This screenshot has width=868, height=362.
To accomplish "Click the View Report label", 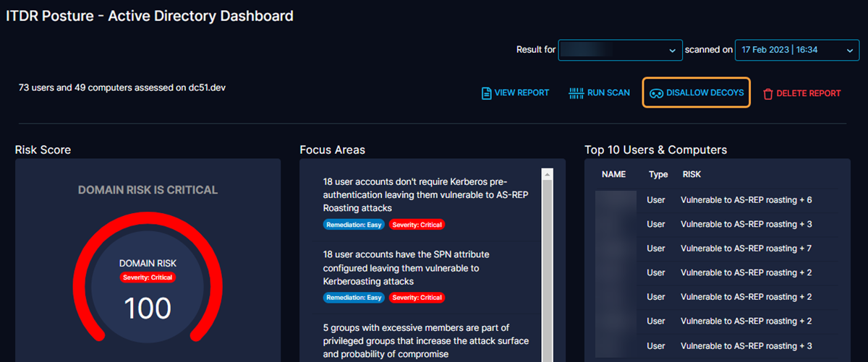I will (x=522, y=93).
